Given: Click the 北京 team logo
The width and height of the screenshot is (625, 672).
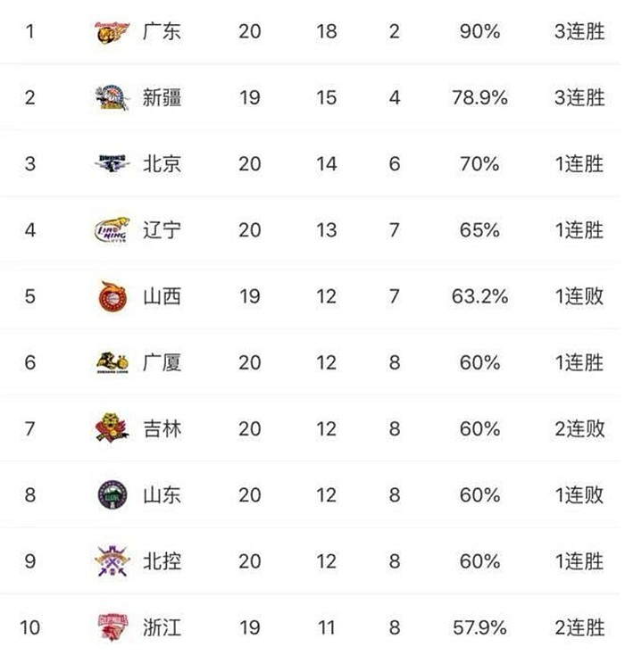Looking at the screenshot, I should (x=113, y=163).
